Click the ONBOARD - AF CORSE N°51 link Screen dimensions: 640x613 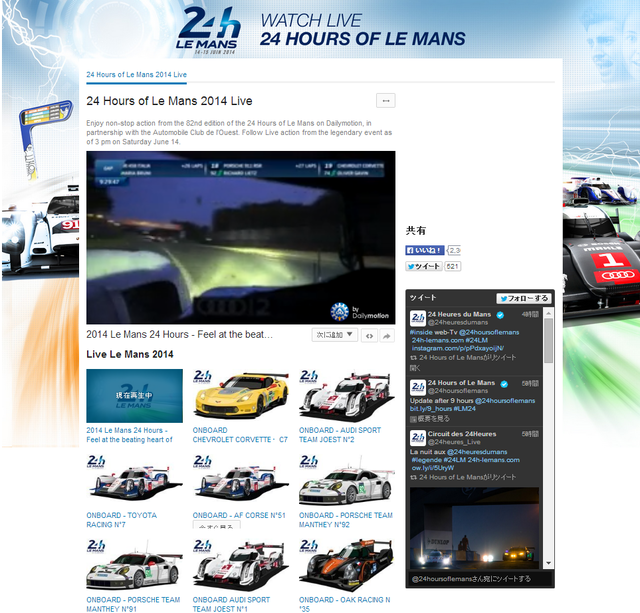click(x=239, y=515)
